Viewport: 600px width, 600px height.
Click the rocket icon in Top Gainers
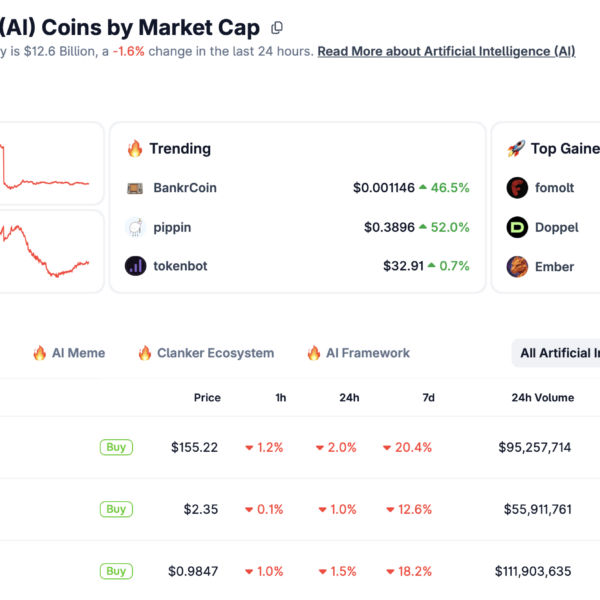pos(516,148)
